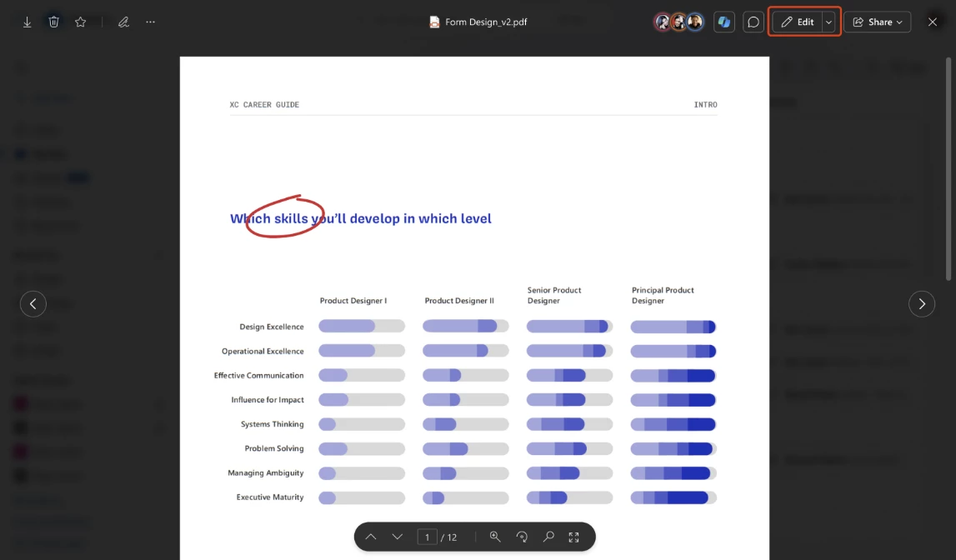Screen dimensions: 956x560
Task: Close the file preview
Action: [932, 22]
